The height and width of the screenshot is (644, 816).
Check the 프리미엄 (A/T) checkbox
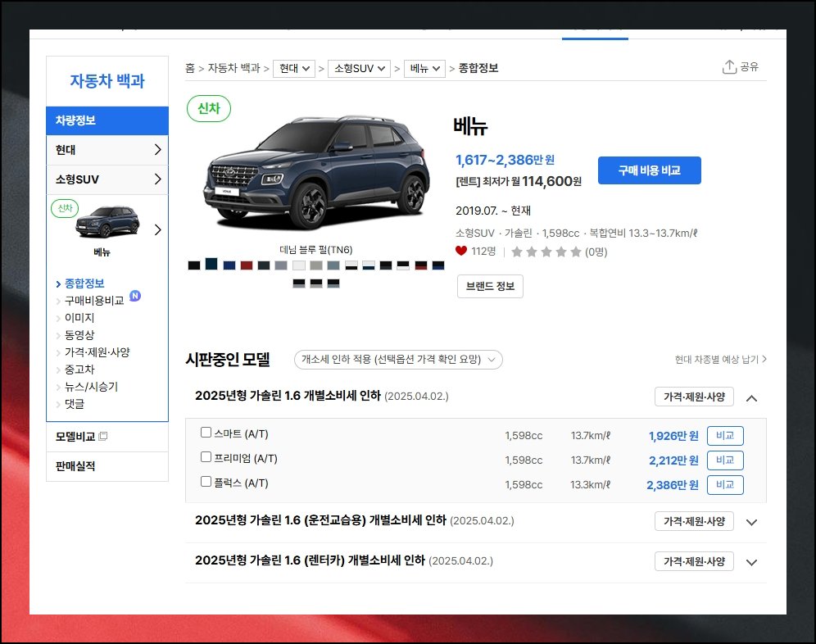pos(206,456)
